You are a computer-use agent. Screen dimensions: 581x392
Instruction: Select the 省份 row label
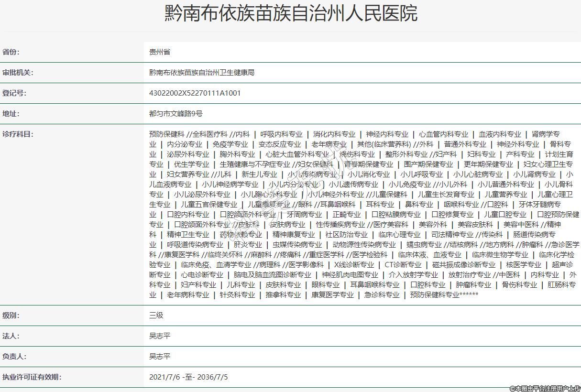click(x=11, y=52)
